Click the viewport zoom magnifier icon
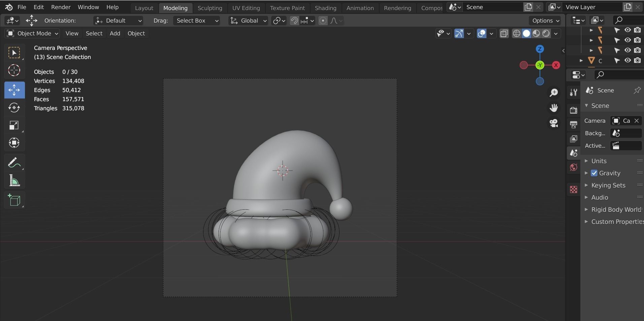 click(554, 92)
